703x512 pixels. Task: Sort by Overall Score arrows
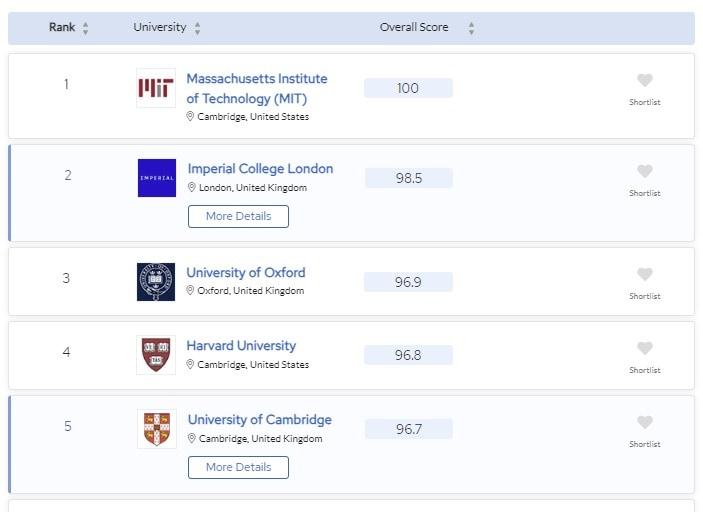471,28
